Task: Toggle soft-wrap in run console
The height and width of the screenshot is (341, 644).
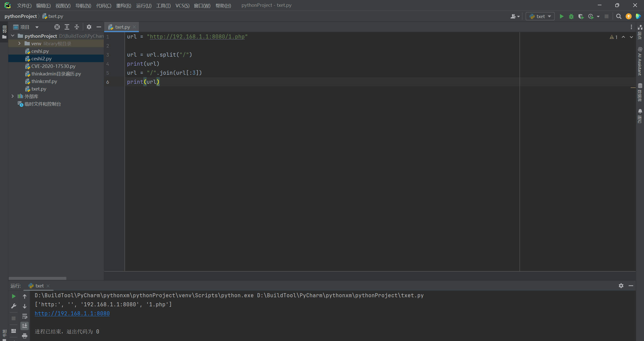Action: (25, 316)
